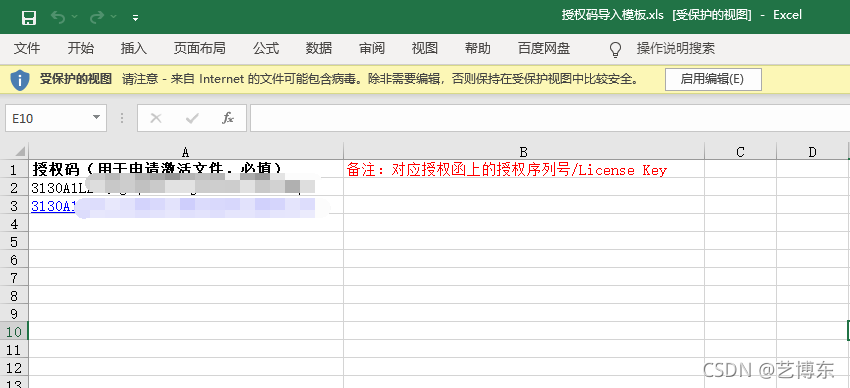Switch to the 插入 ribbon tab
Image resolution: width=850 pixels, height=388 pixels.
click(x=133, y=48)
